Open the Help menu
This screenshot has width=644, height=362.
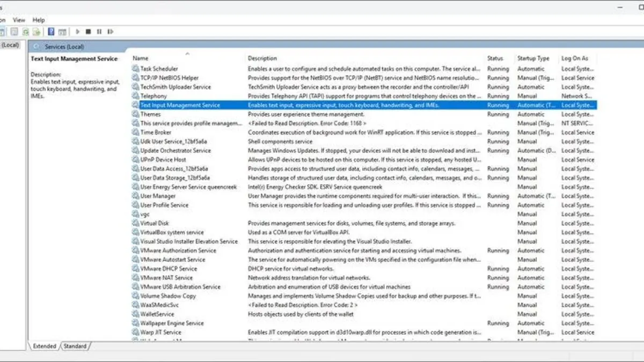39,20
